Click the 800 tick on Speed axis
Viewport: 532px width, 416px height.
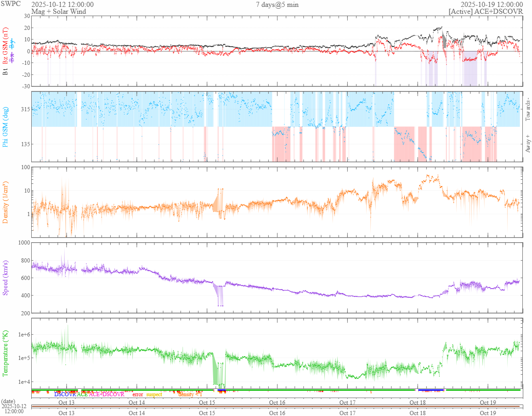pos(25,261)
